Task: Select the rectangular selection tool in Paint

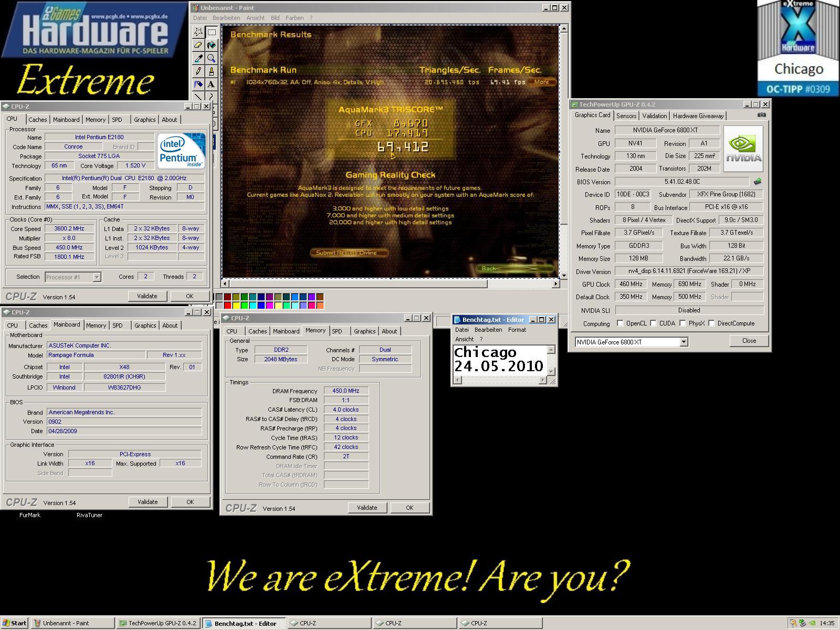Action: (x=212, y=32)
